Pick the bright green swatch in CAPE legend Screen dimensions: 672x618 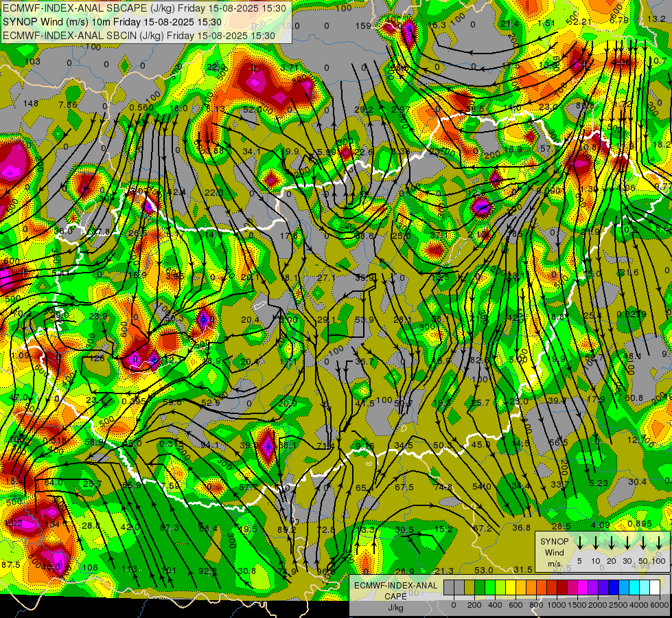click(x=490, y=588)
